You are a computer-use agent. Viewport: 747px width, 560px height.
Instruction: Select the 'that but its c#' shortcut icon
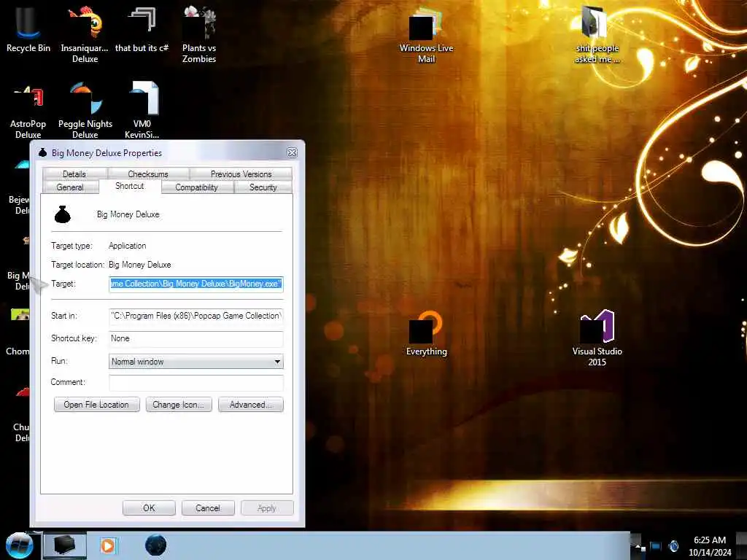pos(142,29)
